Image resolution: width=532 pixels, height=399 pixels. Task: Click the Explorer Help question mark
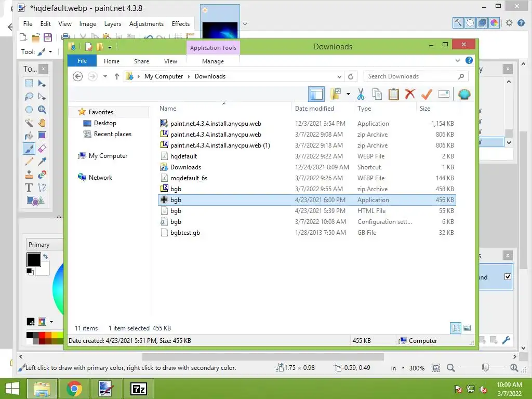469,60
